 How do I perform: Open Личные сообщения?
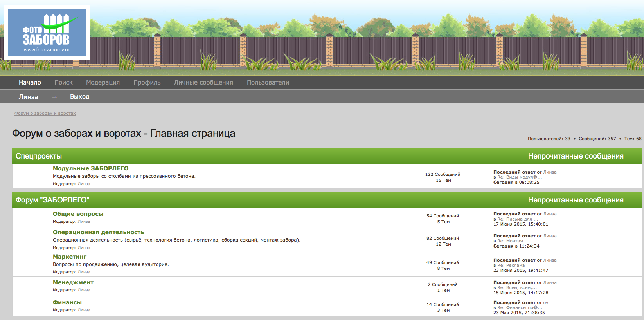coord(203,82)
